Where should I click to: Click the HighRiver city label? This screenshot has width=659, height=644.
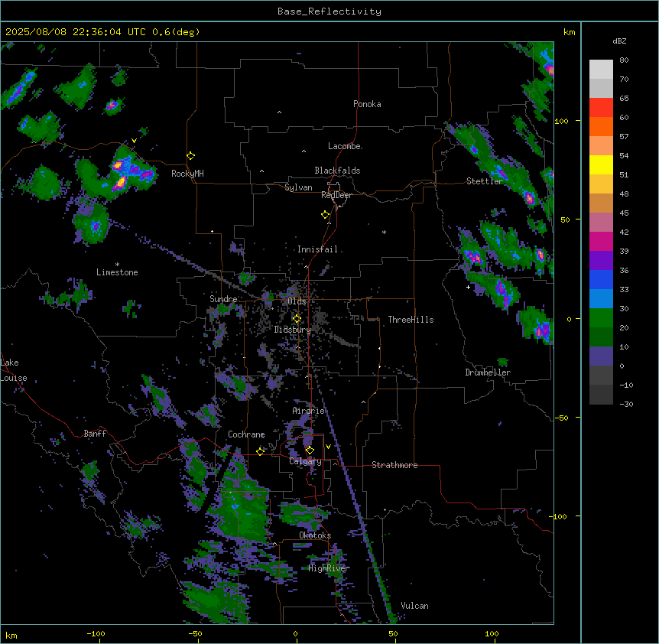329,568
